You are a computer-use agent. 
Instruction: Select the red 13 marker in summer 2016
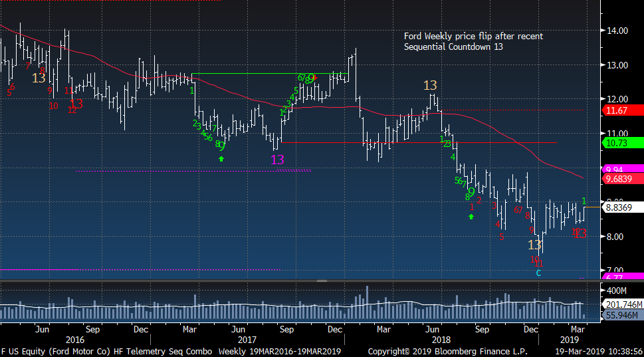click(x=76, y=104)
